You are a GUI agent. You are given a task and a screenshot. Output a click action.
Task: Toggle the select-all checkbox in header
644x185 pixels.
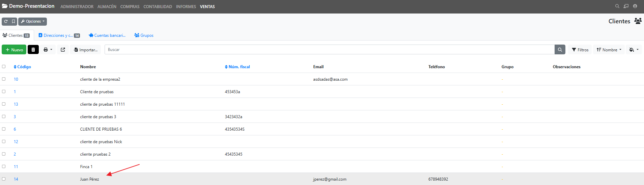(4, 67)
